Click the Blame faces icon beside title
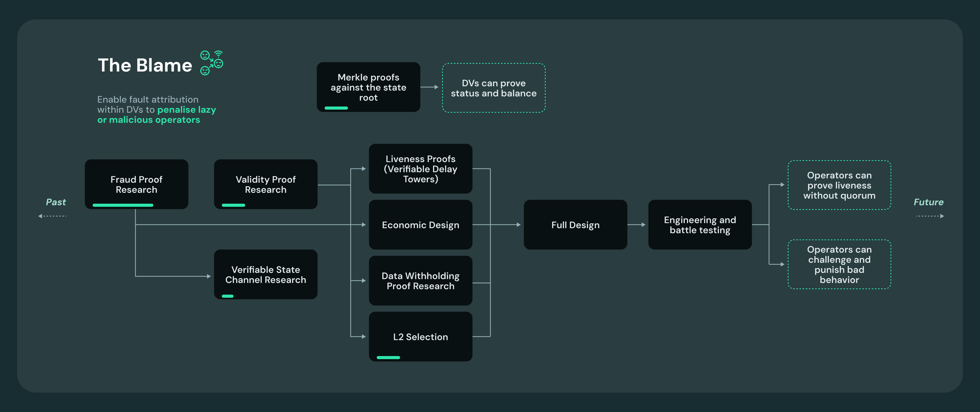Viewport: 980px width, 412px height. tap(211, 63)
